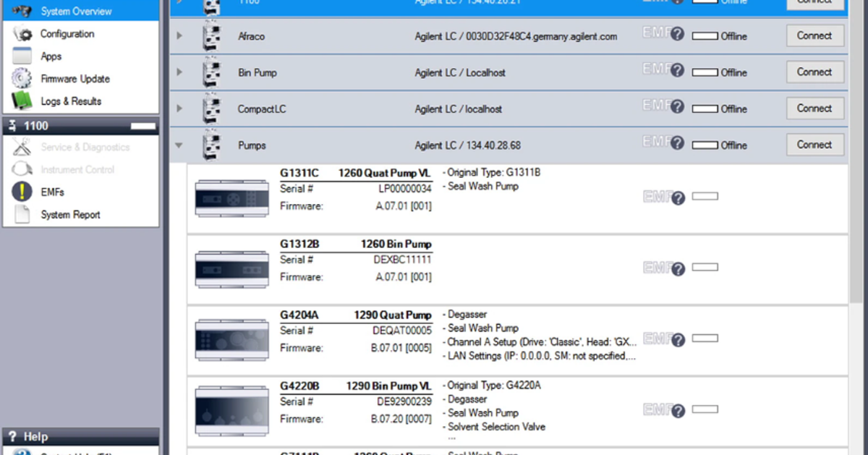
Task: Click the Offline status bar for CompactLC
Action: [705, 109]
